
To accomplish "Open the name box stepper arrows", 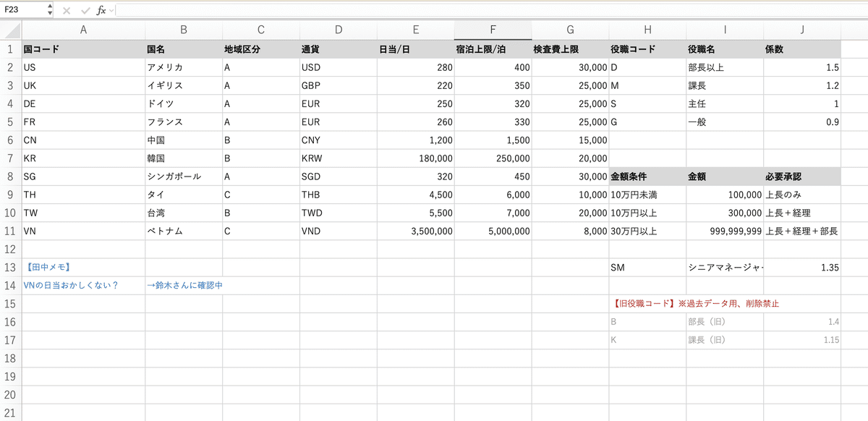I will (49, 11).
